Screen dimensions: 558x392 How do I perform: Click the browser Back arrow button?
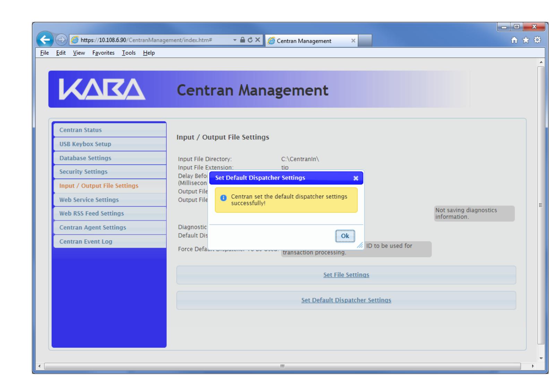(x=45, y=40)
